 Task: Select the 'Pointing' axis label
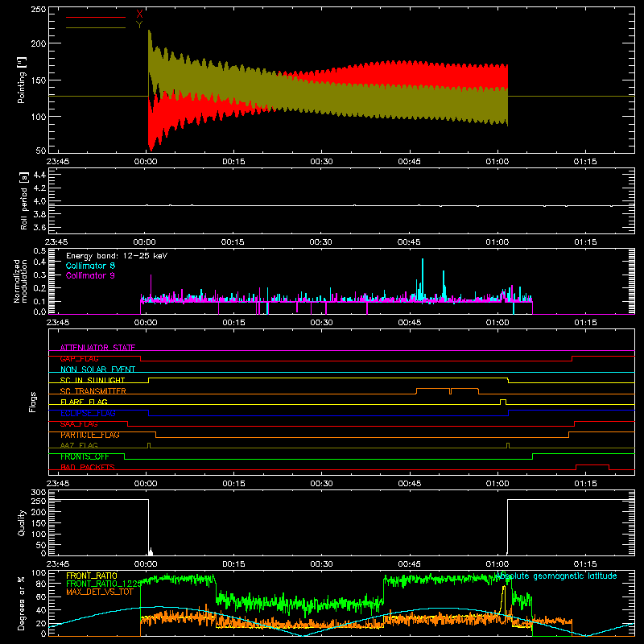[22, 80]
